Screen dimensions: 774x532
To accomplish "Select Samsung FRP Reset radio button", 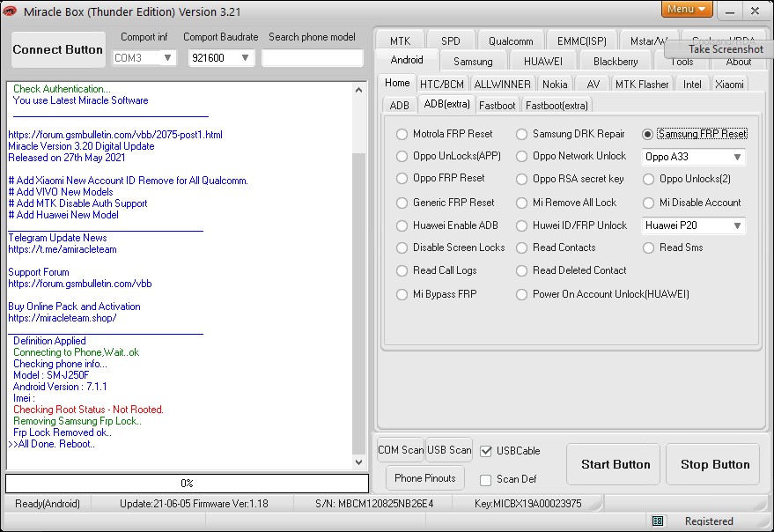I will pos(647,135).
